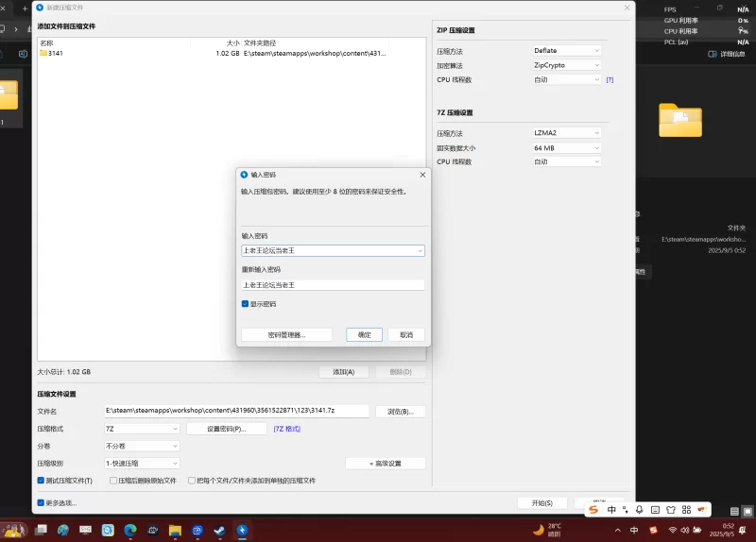The width and height of the screenshot is (756, 542).
Task: Check 把每个文件/文件夹添加到单独的压缩文件
Action: 192,481
